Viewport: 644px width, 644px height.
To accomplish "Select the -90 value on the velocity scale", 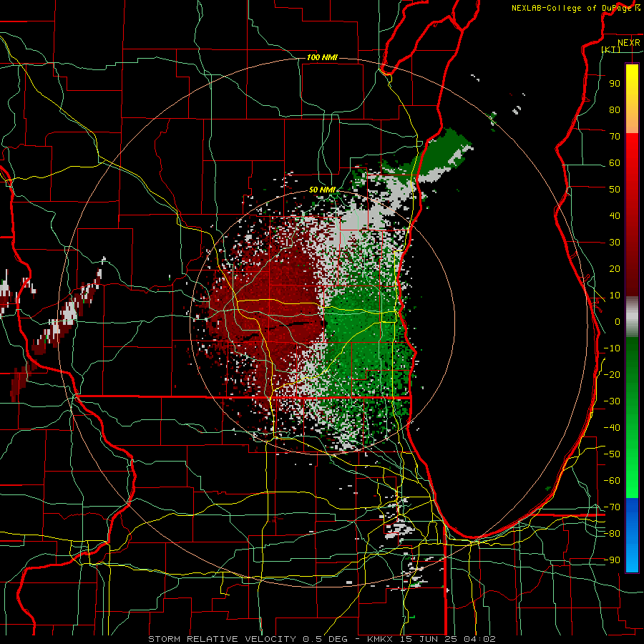I will coord(612,560).
